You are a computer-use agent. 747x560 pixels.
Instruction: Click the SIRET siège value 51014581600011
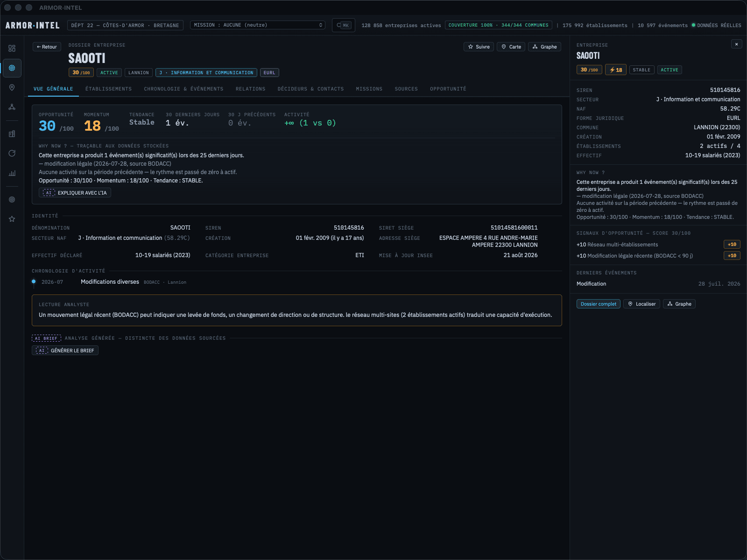coord(514,228)
